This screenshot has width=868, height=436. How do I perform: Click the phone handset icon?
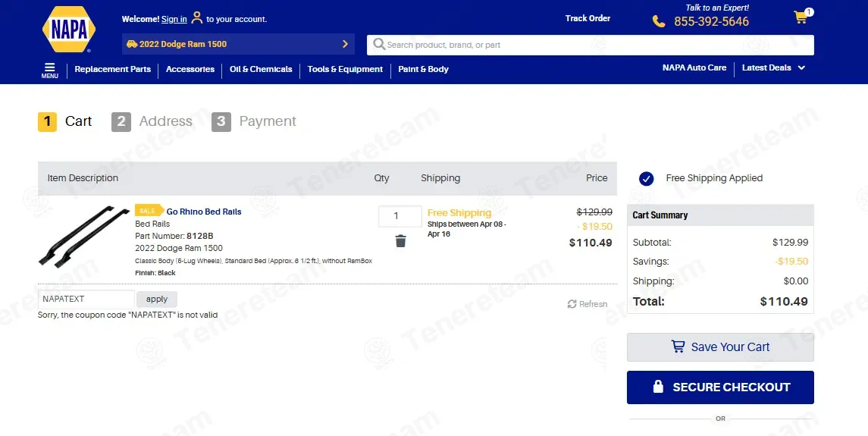click(659, 21)
